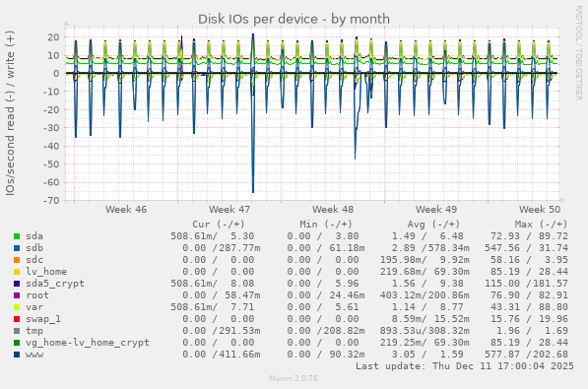Select the www legend label

point(34,355)
